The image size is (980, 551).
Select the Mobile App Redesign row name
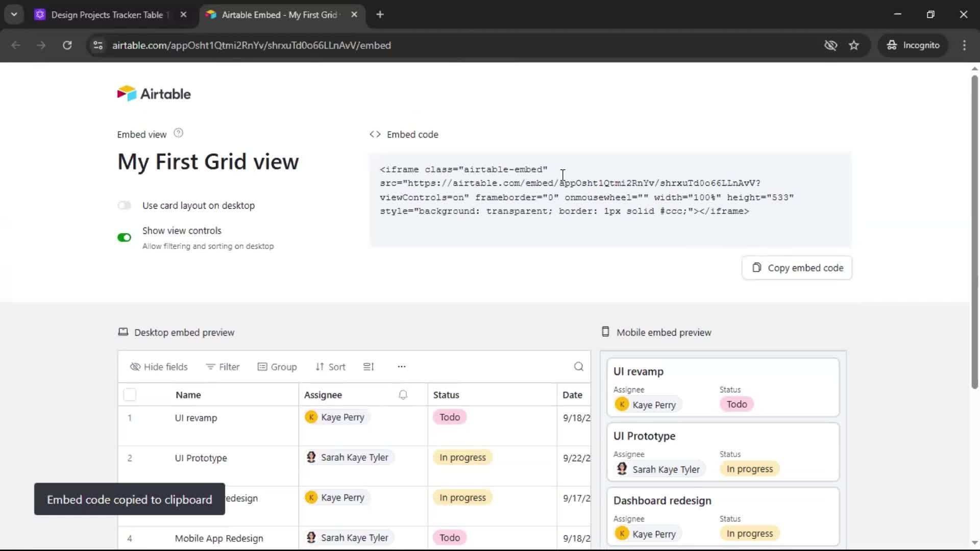point(219,538)
